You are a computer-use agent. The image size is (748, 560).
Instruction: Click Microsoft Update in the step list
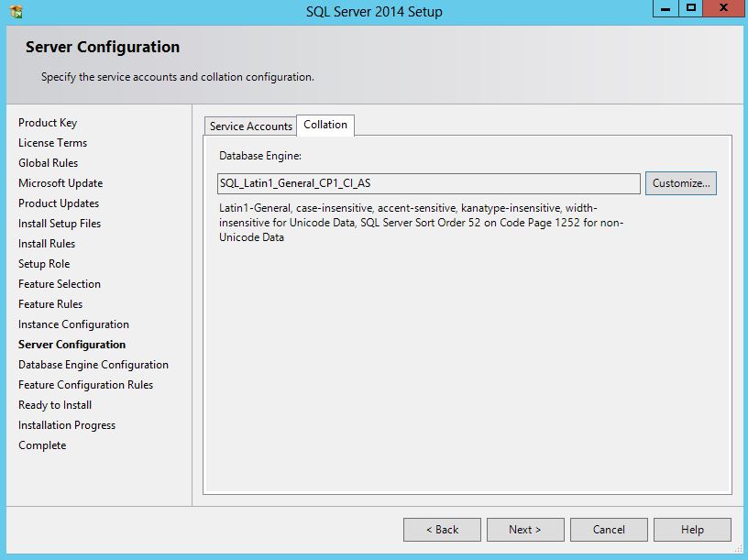60,183
